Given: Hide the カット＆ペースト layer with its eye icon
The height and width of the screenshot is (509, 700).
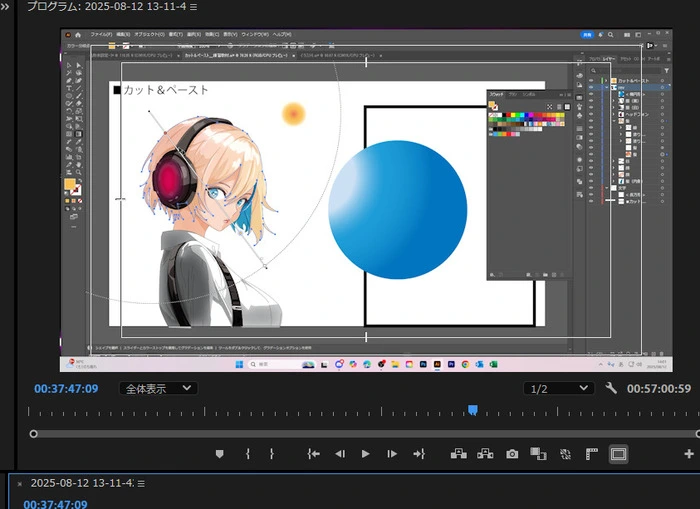Looking at the screenshot, I should click(x=591, y=81).
